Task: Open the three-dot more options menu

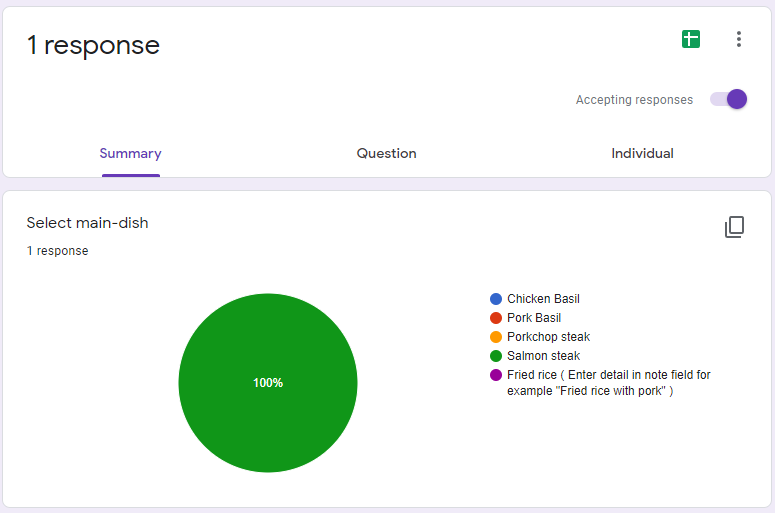Action: [x=738, y=39]
